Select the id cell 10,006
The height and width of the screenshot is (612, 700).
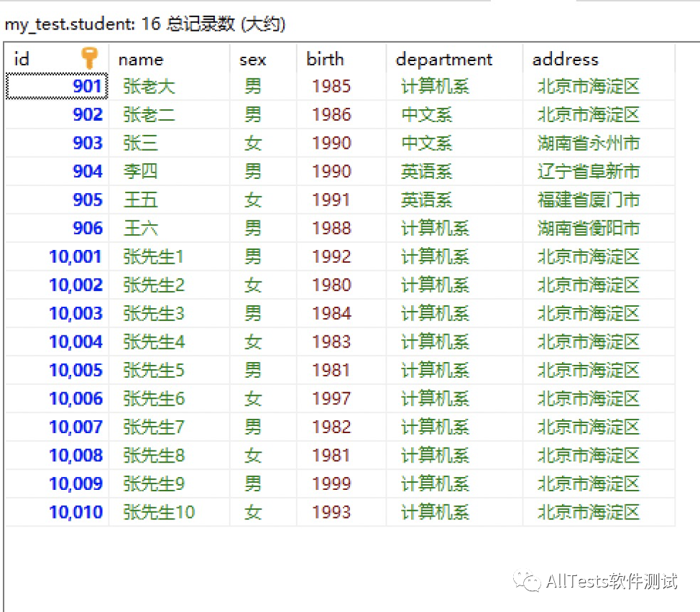[x=57, y=399]
